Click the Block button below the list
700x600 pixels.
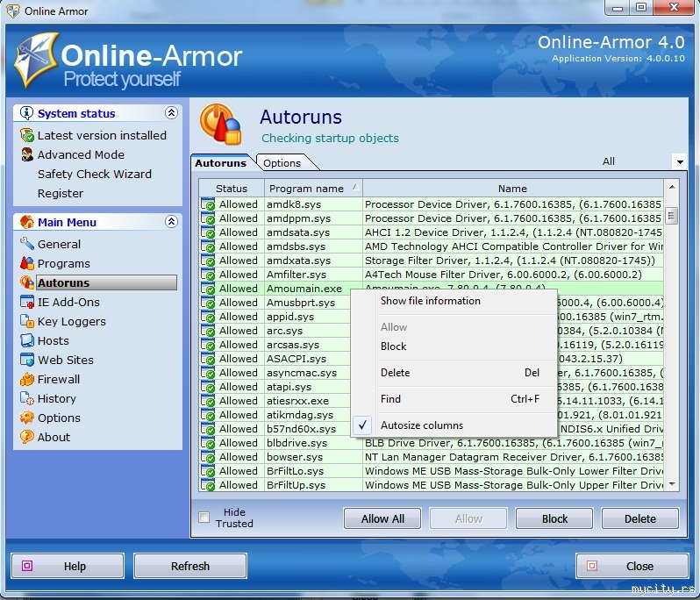[554, 518]
